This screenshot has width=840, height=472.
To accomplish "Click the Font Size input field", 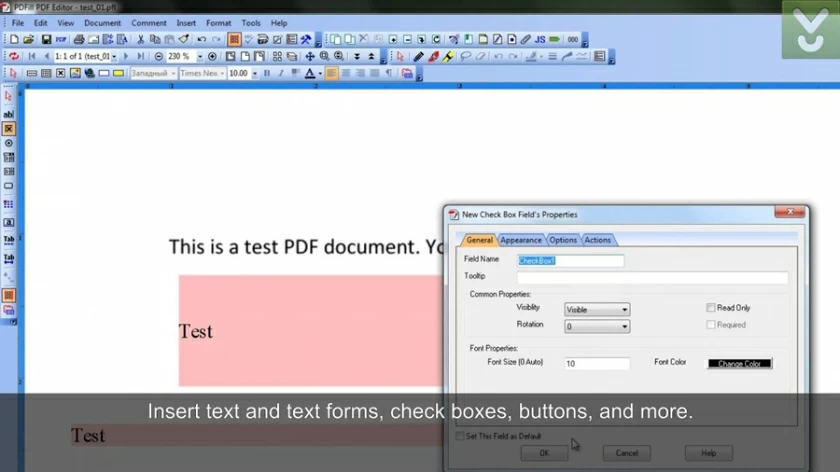I will click(x=597, y=364).
